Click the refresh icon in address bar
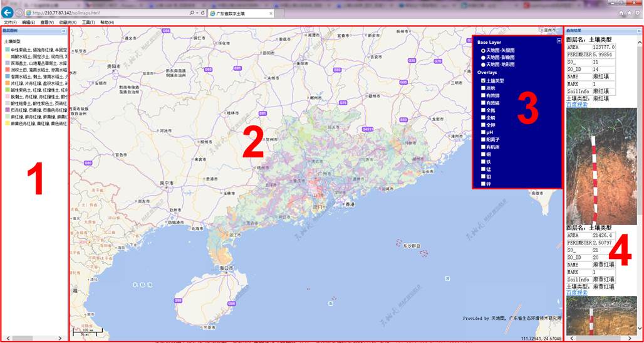The height and width of the screenshot is (343, 644). point(204,13)
